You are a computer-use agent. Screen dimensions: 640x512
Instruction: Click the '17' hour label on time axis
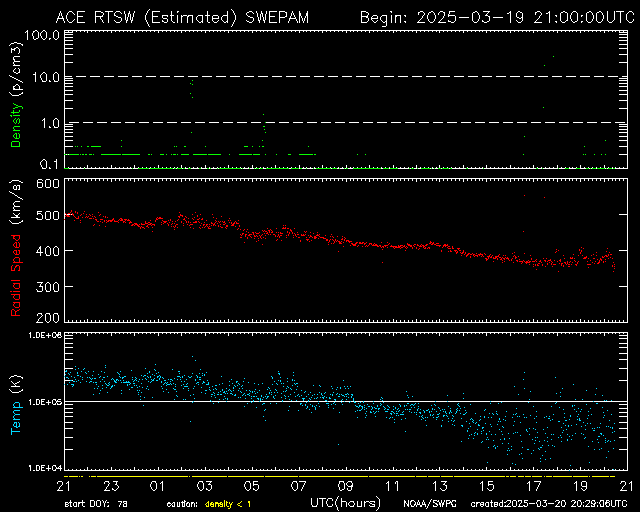534,486
